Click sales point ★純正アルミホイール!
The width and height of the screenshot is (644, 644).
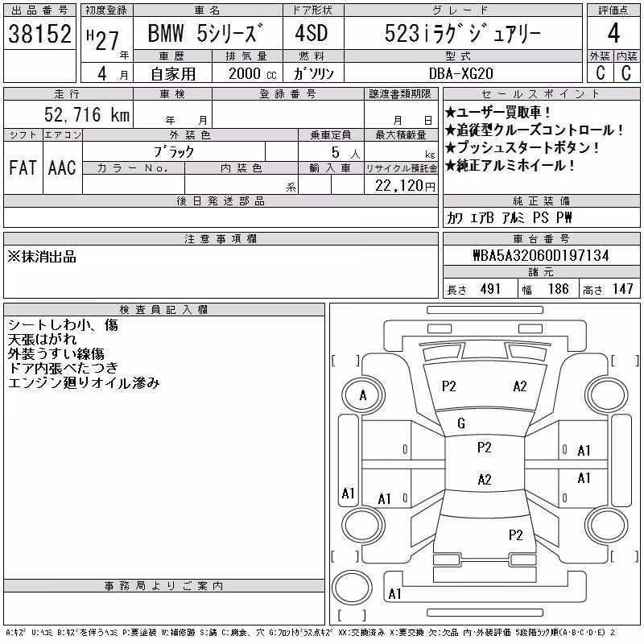coord(510,166)
